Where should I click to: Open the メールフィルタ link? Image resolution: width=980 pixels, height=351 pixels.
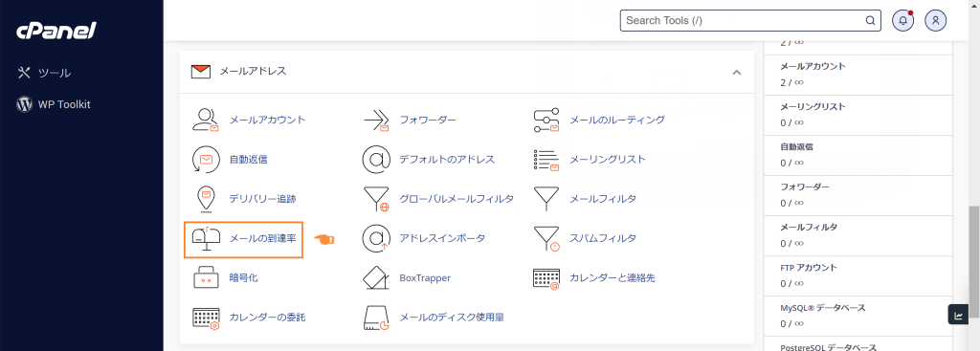point(603,199)
